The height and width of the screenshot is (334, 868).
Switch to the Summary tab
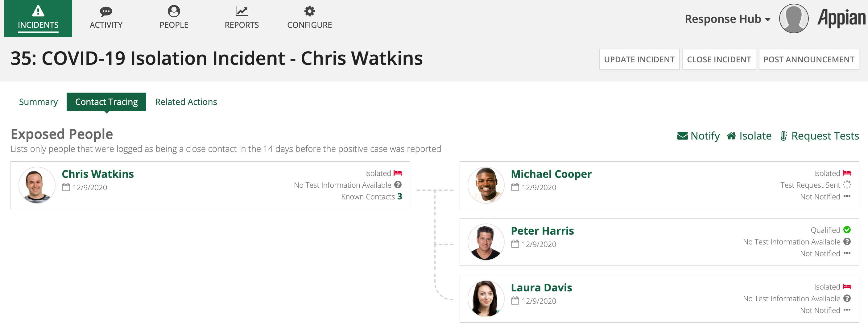pos(38,101)
